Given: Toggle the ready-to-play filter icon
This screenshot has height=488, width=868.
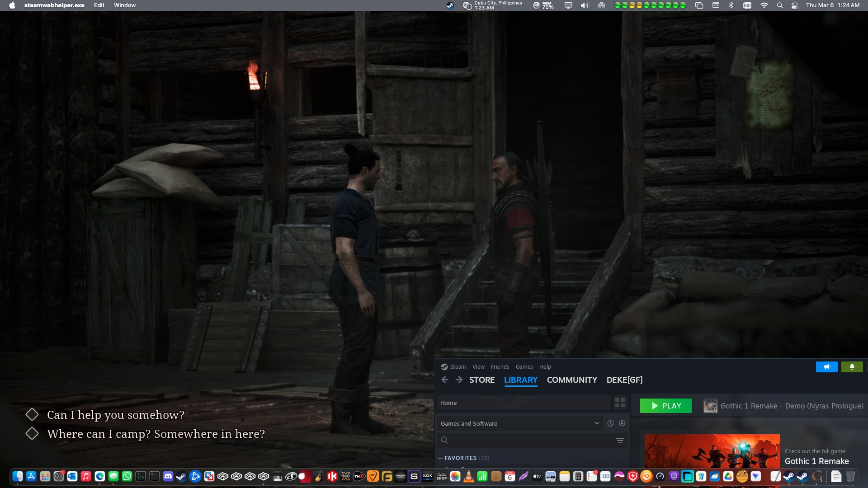Looking at the screenshot, I should click(x=622, y=423).
